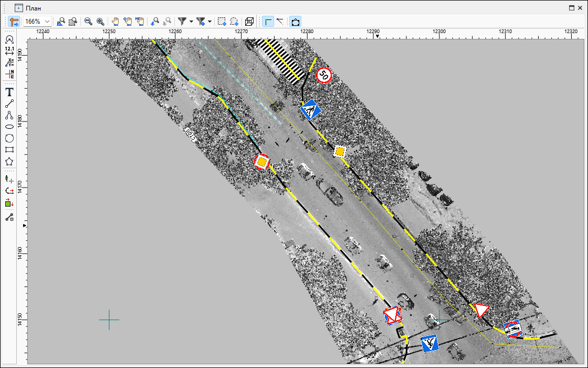Toggle the highlighted orthogonal snap button
Image resolution: width=588 pixels, height=368 pixels.
[x=268, y=22]
